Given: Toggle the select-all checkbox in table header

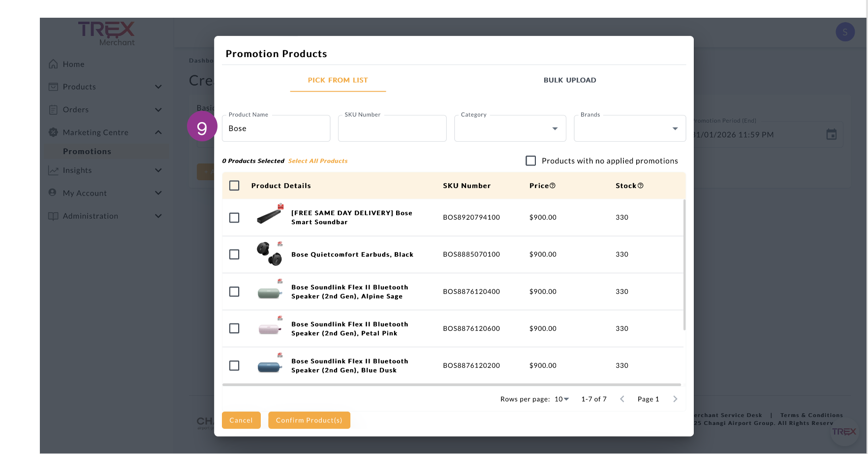Looking at the screenshot, I should click(234, 186).
